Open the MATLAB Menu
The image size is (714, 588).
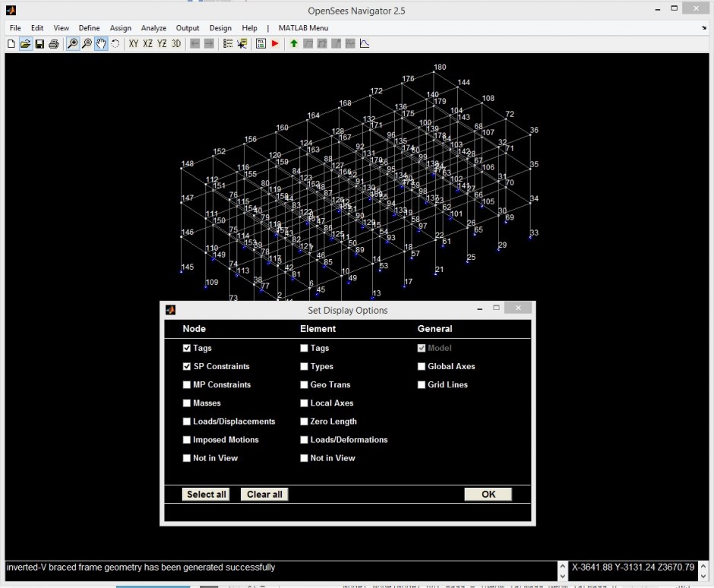point(303,27)
